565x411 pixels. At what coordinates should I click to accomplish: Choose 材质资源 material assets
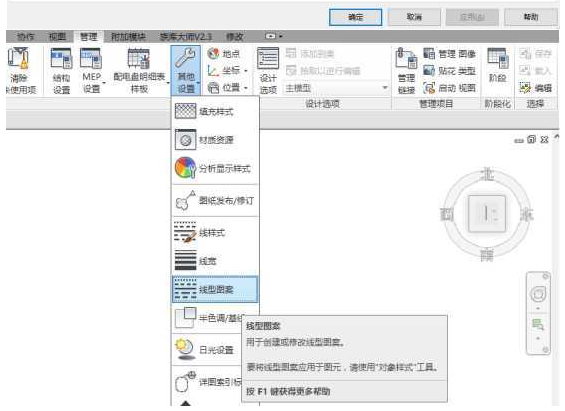coord(215,140)
